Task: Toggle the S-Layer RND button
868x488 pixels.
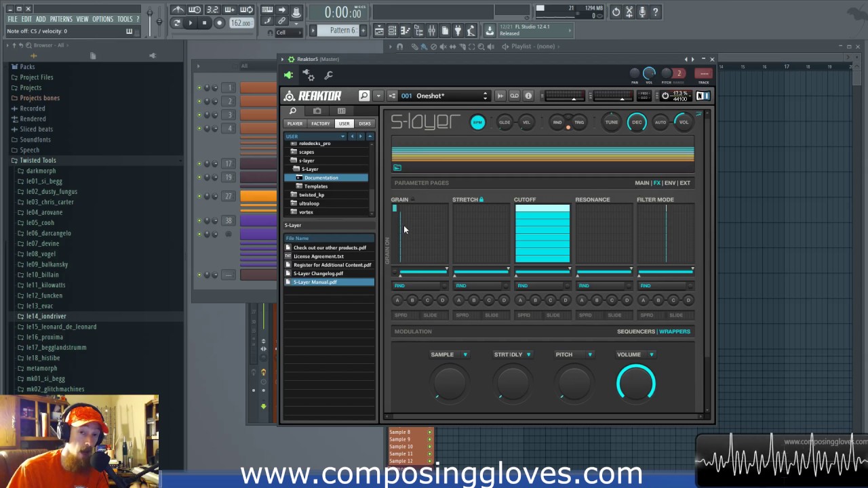Action: (557, 123)
